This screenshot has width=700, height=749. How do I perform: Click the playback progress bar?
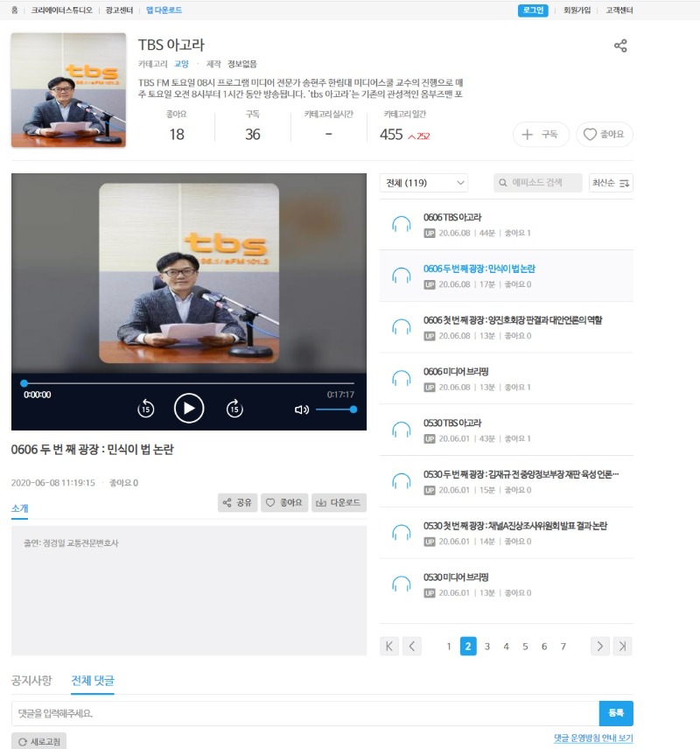click(189, 383)
